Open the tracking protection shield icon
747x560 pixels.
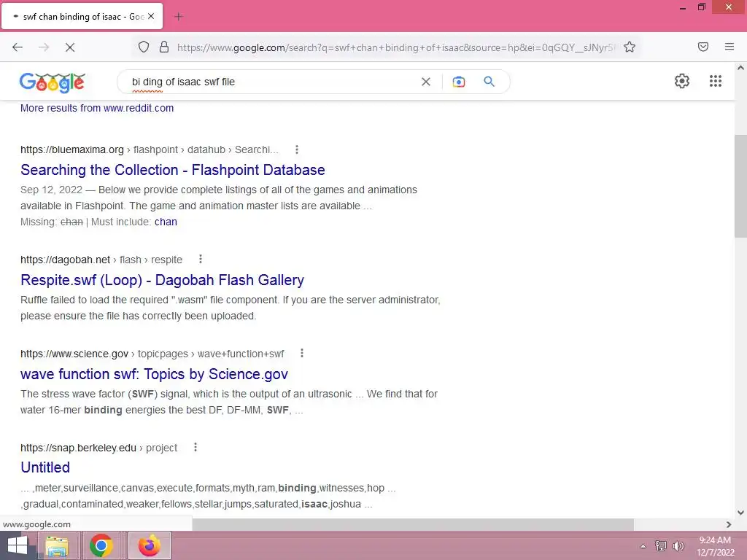(144, 47)
